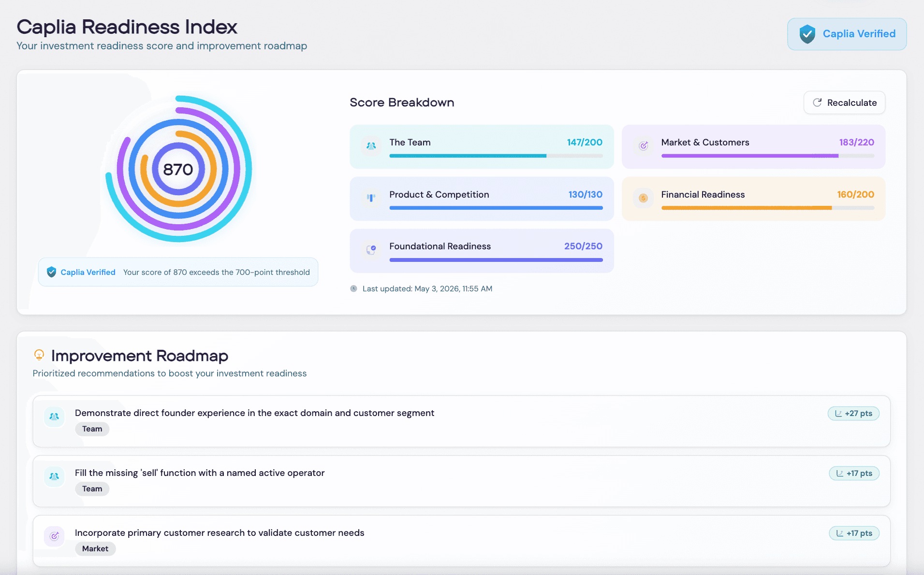The width and height of the screenshot is (924, 575).
Task: Click +17 pts badge on customer research row
Action: 854,533
